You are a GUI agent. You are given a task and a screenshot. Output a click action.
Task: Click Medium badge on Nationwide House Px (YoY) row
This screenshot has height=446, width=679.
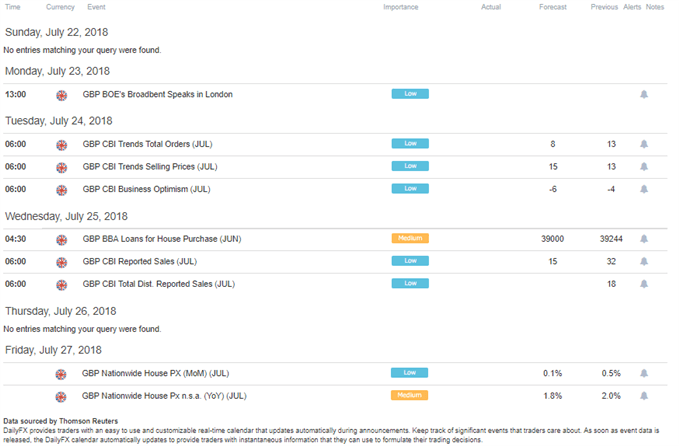pyautogui.click(x=409, y=395)
